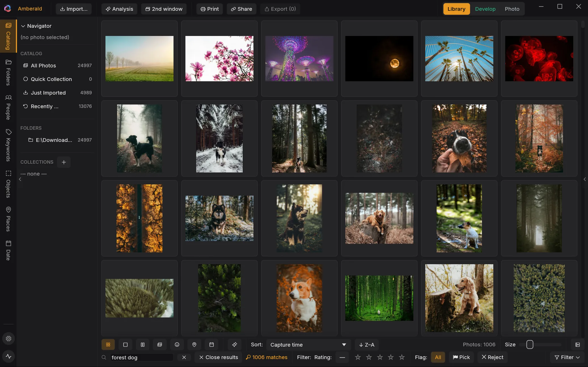Open the Objects sidebar panel

point(9,184)
